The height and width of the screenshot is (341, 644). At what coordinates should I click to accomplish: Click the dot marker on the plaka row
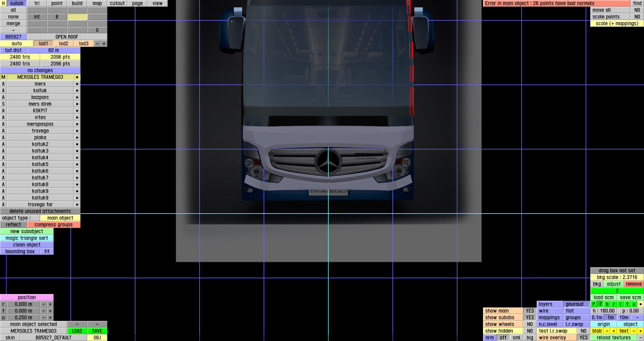click(77, 137)
